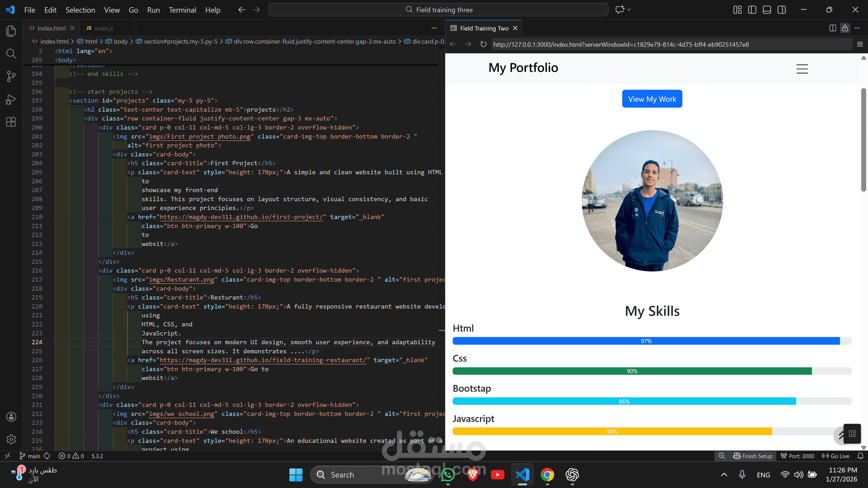Image resolution: width=868 pixels, height=488 pixels.
Task: Open ChatGPT from the taskbar
Action: [572, 474]
